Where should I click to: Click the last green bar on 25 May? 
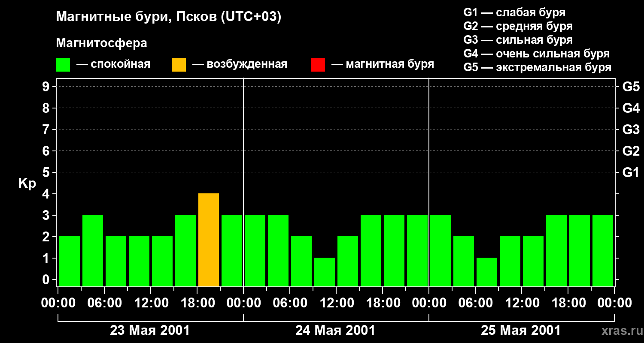(x=603, y=250)
